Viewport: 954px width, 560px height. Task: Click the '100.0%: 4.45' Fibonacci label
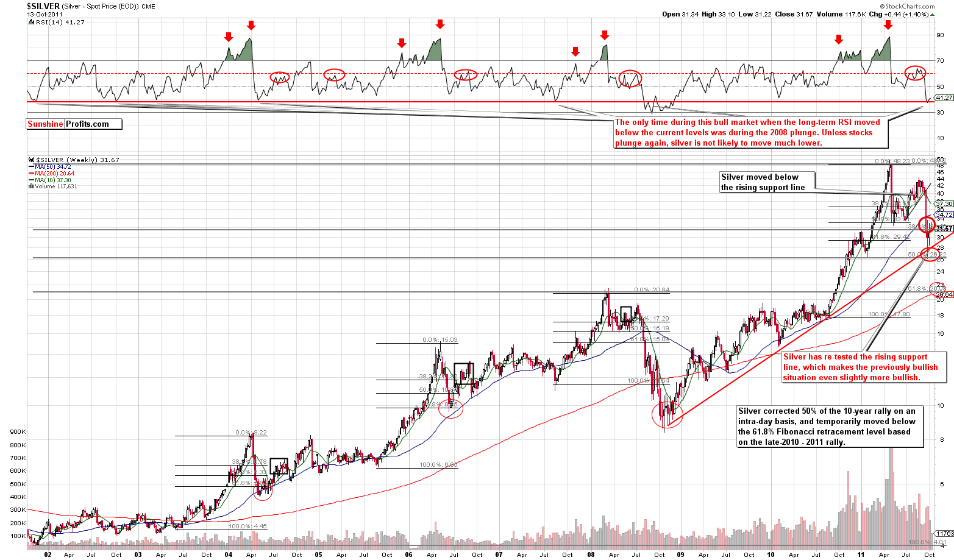pyautogui.click(x=247, y=526)
